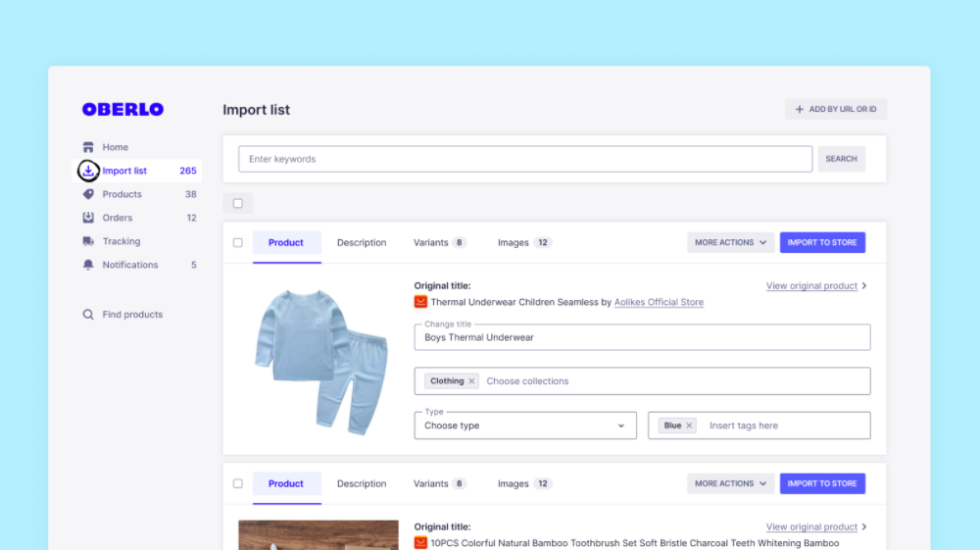Remove the Clothing collection chip
Screen dimensions: 980x550
pyautogui.click(x=472, y=380)
